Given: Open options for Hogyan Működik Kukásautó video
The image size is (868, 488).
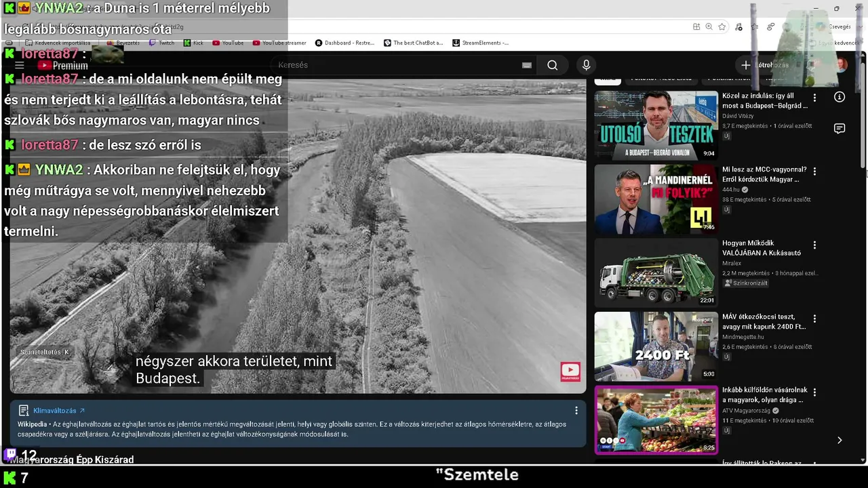Looking at the screenshot, I should click(814, 245).
